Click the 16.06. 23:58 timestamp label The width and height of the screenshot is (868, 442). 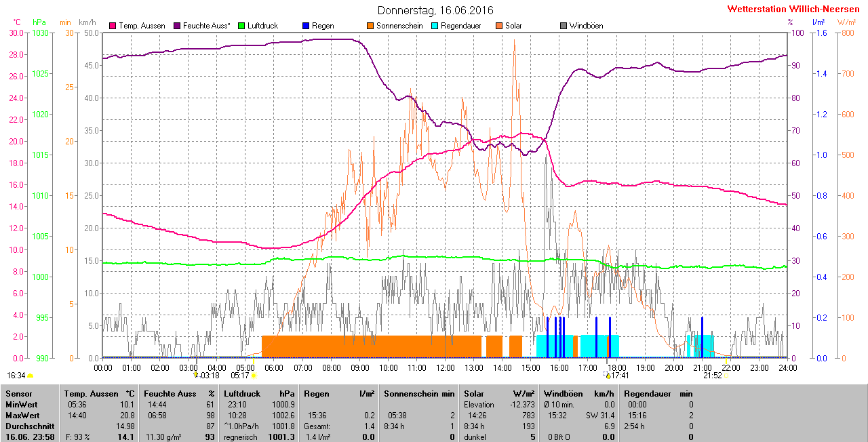(x=30, y=437)
